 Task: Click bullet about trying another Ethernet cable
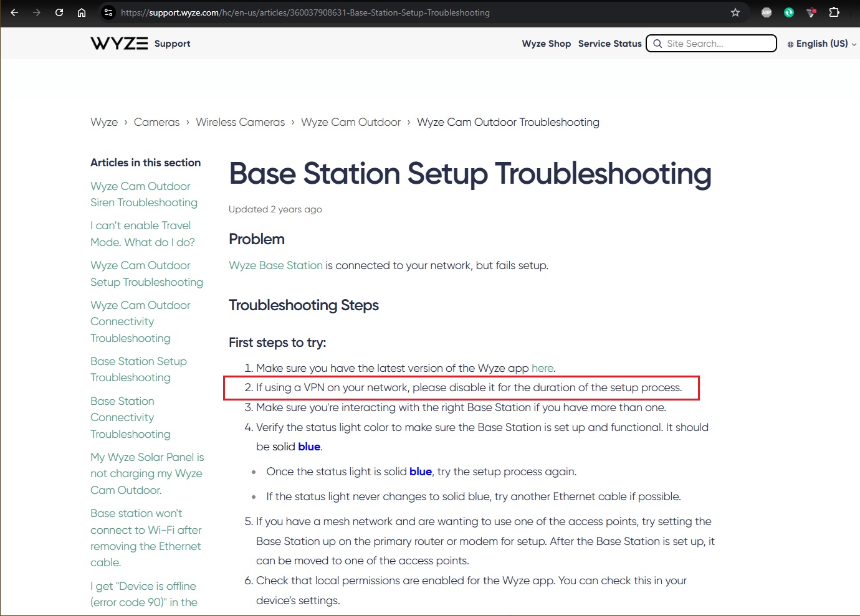pyautogui.click(x=474, y=496)
